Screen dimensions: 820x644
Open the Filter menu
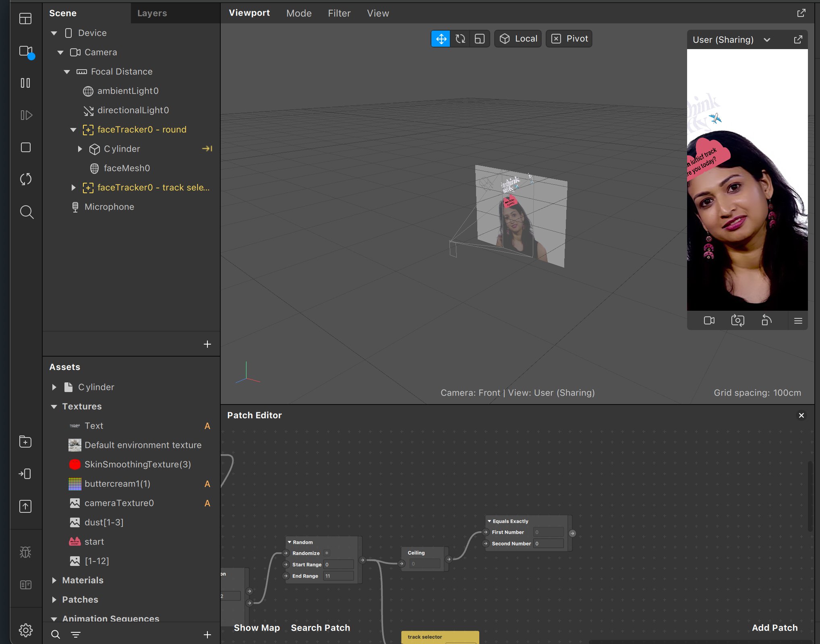tap(339, 13)
